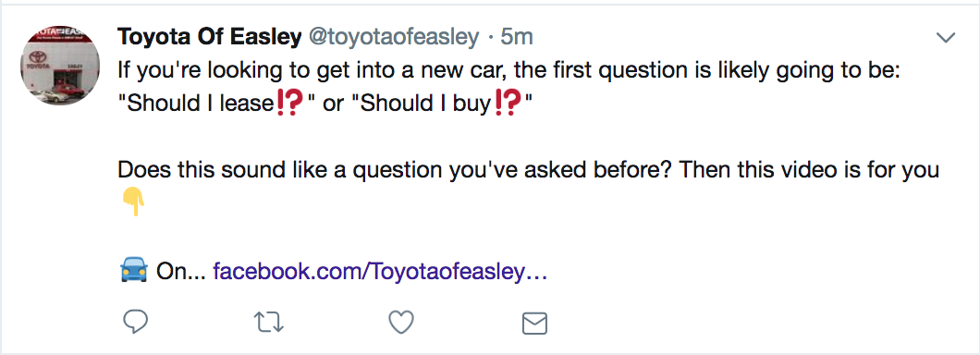Screen dimensions: 980x355
Task: Click red exclamation-question emoji after "buy"
Action: click(508, 104)
